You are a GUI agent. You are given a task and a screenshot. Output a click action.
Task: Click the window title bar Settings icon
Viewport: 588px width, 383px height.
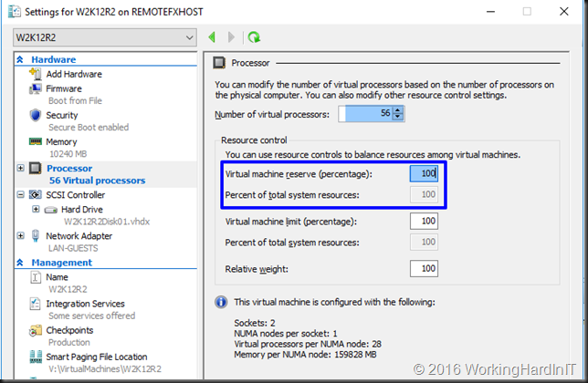point(15,12)
